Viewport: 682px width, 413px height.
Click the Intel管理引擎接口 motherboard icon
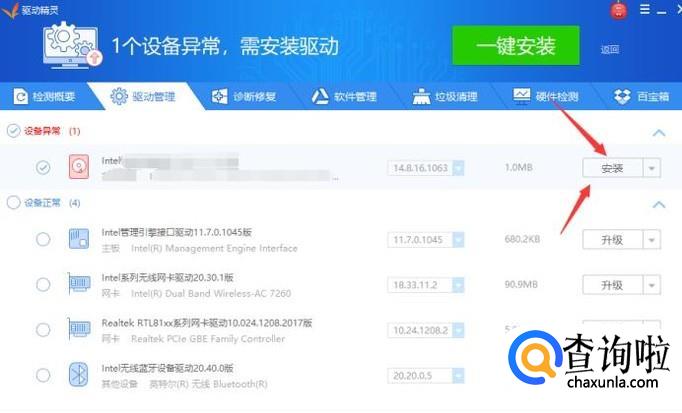pos(79,239)
